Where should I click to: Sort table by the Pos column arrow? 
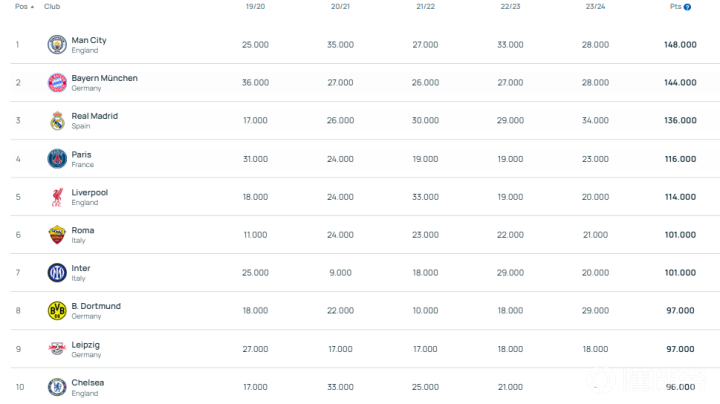tap(32, 7)
